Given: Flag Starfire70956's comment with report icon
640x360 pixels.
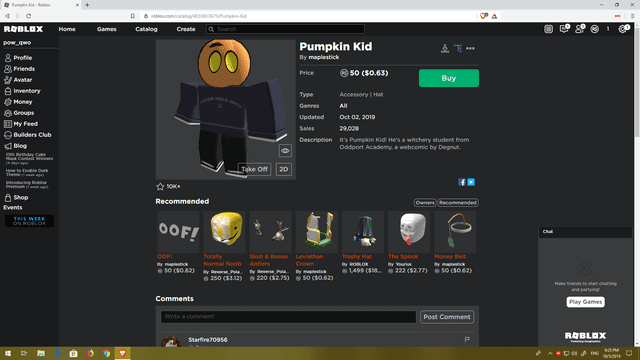Looking at the screenshot, I should (467, 339).
